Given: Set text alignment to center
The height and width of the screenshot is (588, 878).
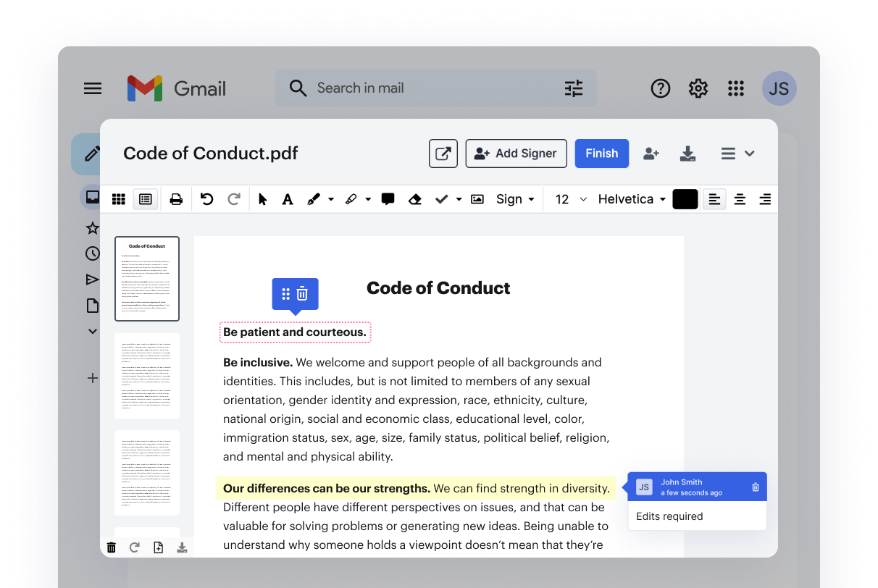Looking at the screenshot, I should (740, 199).
